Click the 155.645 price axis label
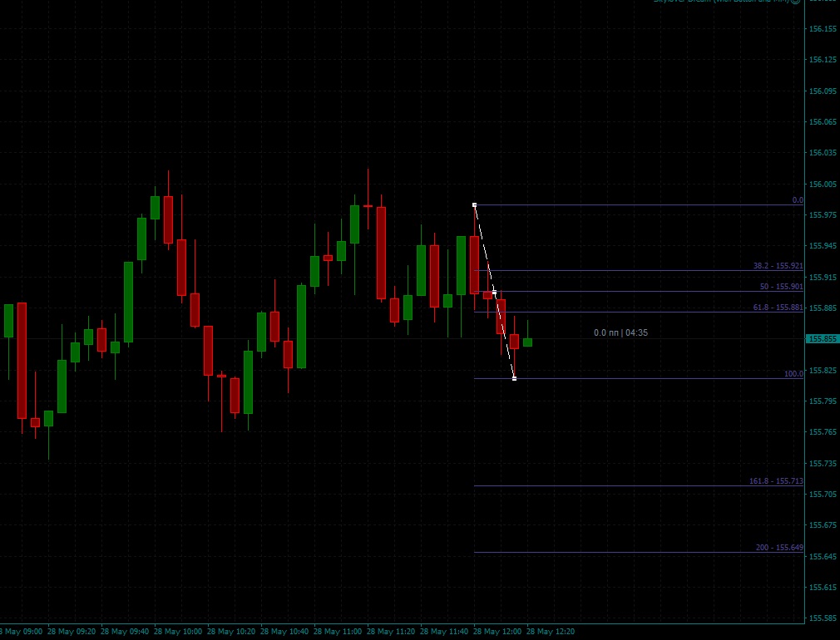This screenshot has height=640, width=840. (823, 557)
